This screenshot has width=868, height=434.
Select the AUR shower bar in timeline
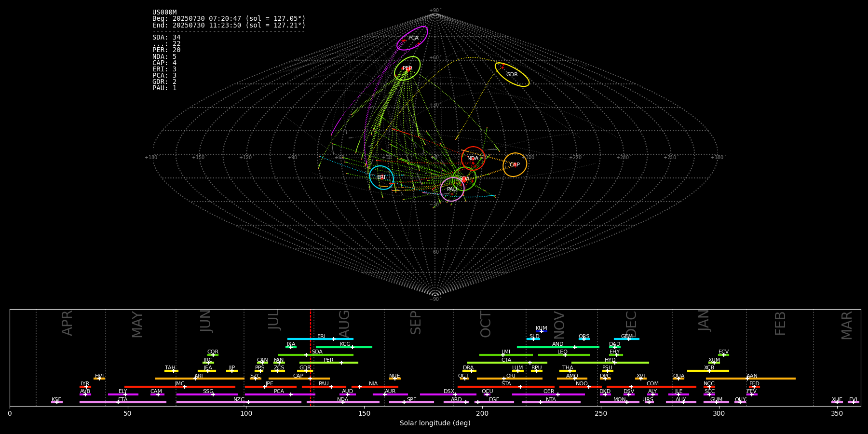click(x=390, y=394)
